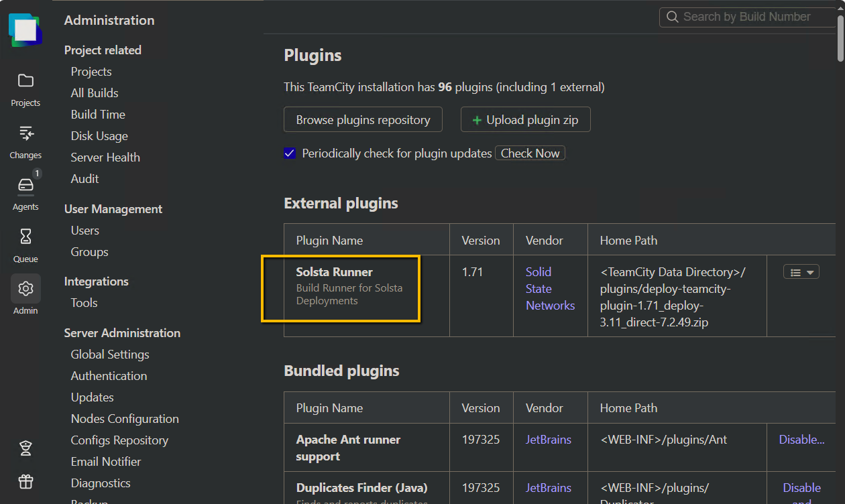Click Browse plugins repository button
The width and height of the screenshot is (845, 504).
click(363, 120)
